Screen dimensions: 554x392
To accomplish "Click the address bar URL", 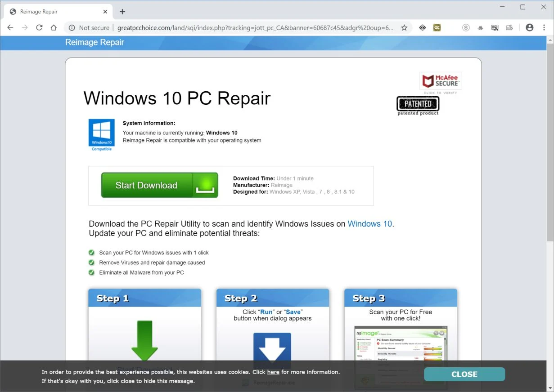I will tap(255, 27).
